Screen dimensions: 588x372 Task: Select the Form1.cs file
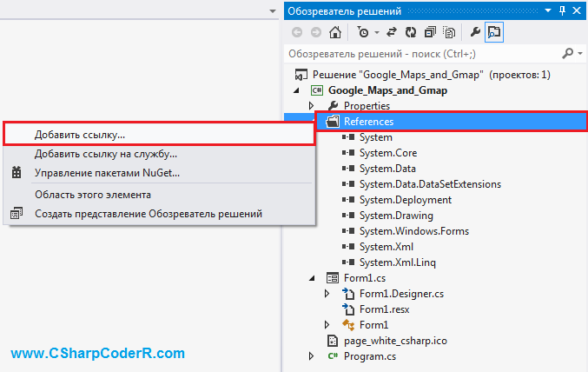tap(365, 278)
